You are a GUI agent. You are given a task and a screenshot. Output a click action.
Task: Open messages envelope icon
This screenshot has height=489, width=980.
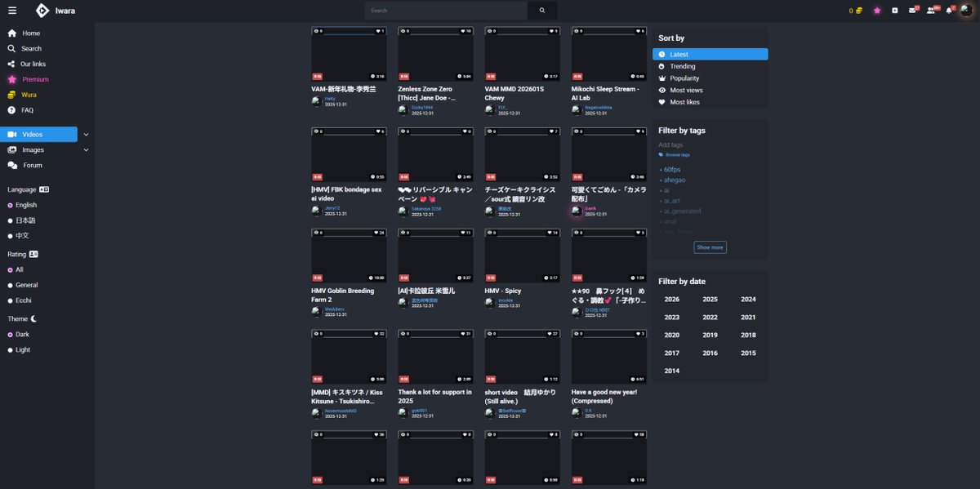pos(914,10)
